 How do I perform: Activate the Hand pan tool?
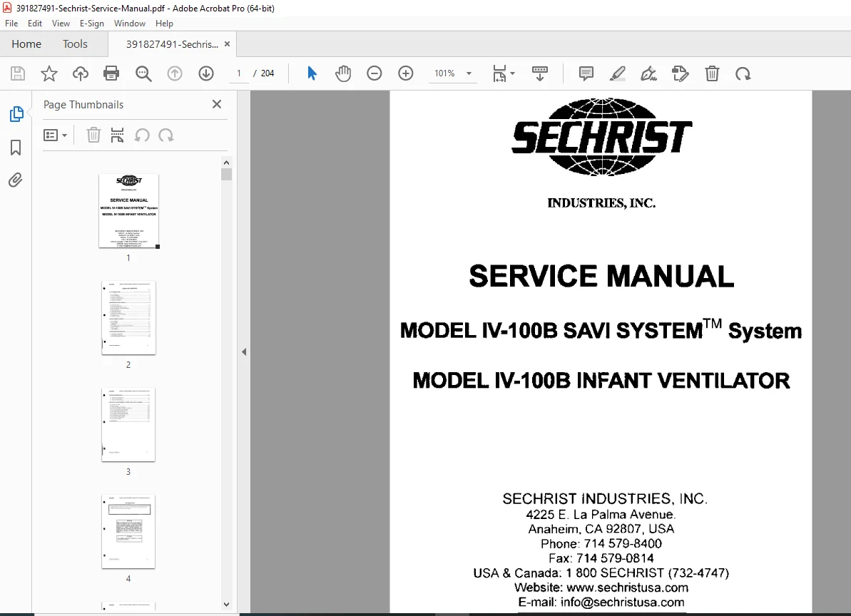tap(343, 73)
